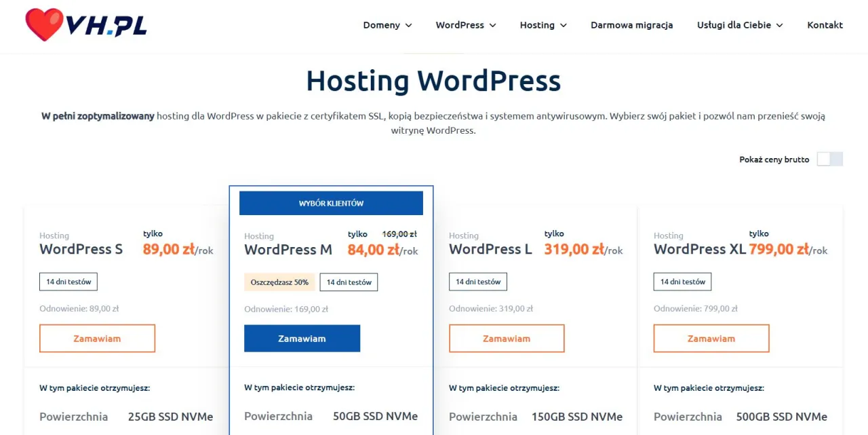Click Zamawiam under WordPress XL

coord(711,338)
